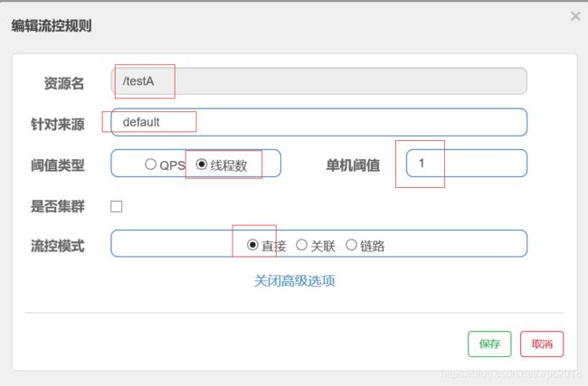
Task: Click the 保存 button
Action: point(489,344)
